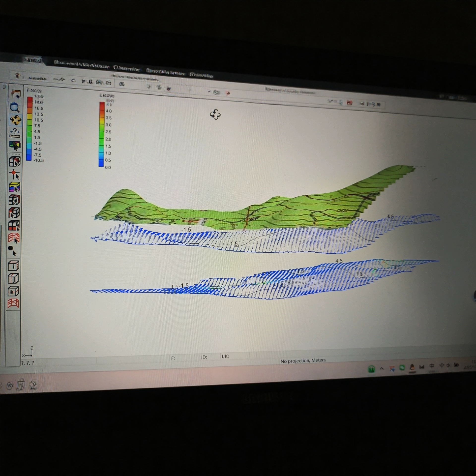Click the No projection, Meters status text

303,360
